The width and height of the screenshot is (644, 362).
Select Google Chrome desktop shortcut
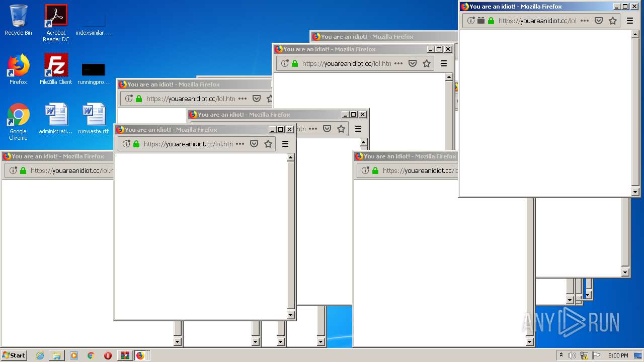point(18,122)
